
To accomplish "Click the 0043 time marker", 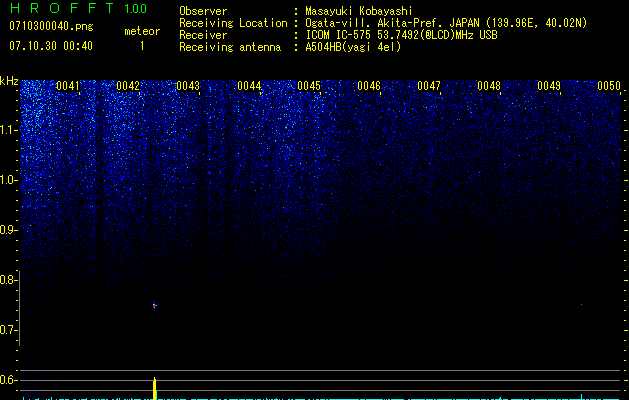I will tap(188, 86).
